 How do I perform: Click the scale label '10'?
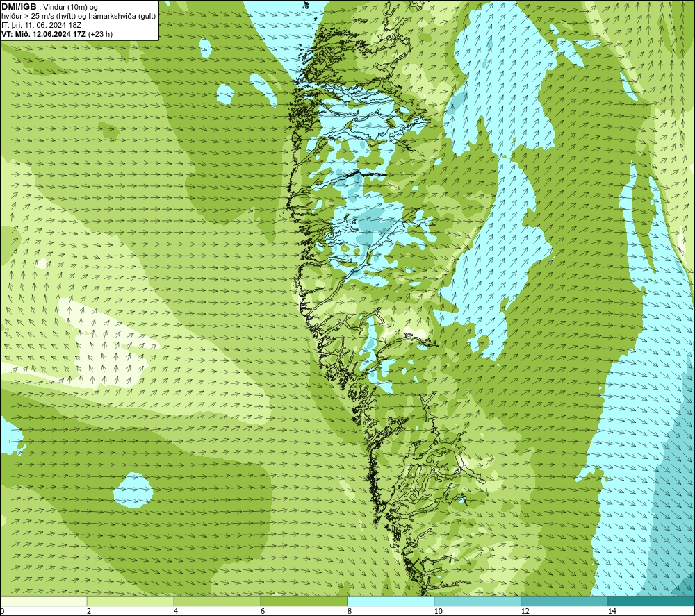pos(439,611)
